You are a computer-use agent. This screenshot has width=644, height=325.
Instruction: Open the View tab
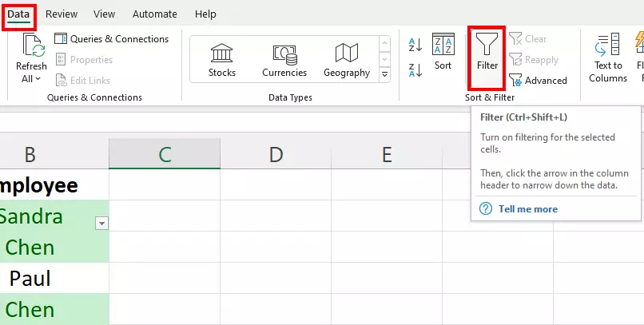tap(104, 14)
